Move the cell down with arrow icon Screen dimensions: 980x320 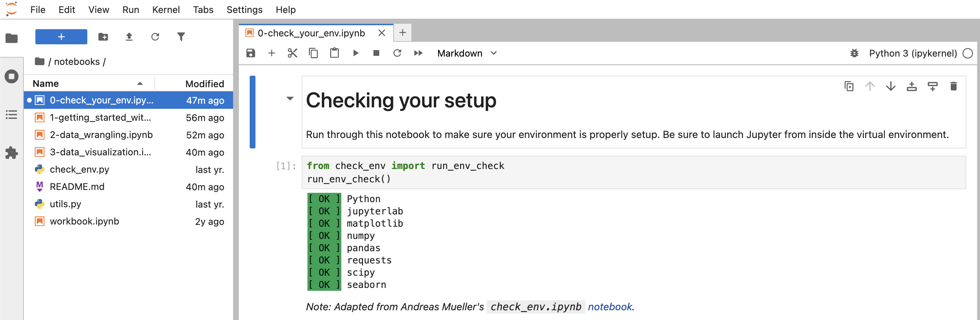tap(891, 86)
